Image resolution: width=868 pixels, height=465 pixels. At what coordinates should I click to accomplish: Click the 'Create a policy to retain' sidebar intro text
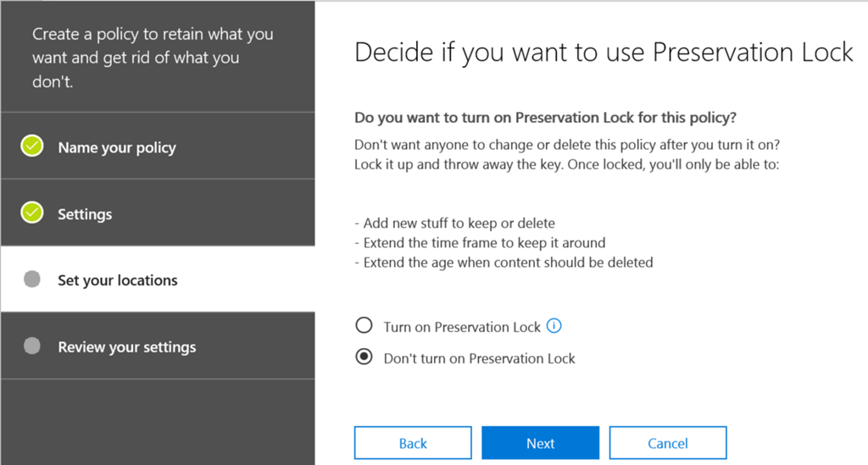coord(153,58)
